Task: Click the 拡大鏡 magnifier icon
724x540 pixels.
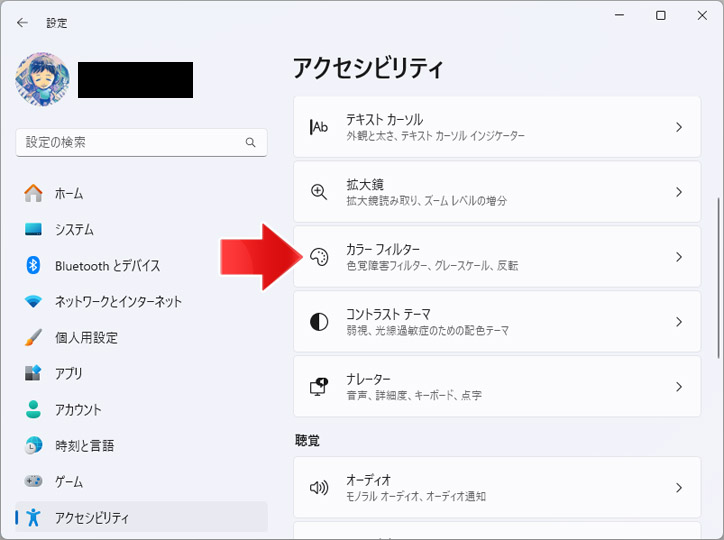Action: pyautogui.click(x=319, y=192)
